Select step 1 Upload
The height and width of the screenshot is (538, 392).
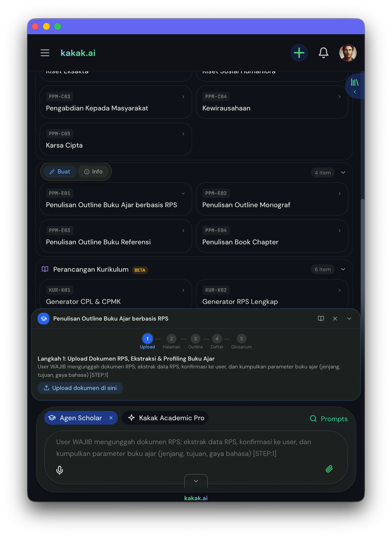147,341
